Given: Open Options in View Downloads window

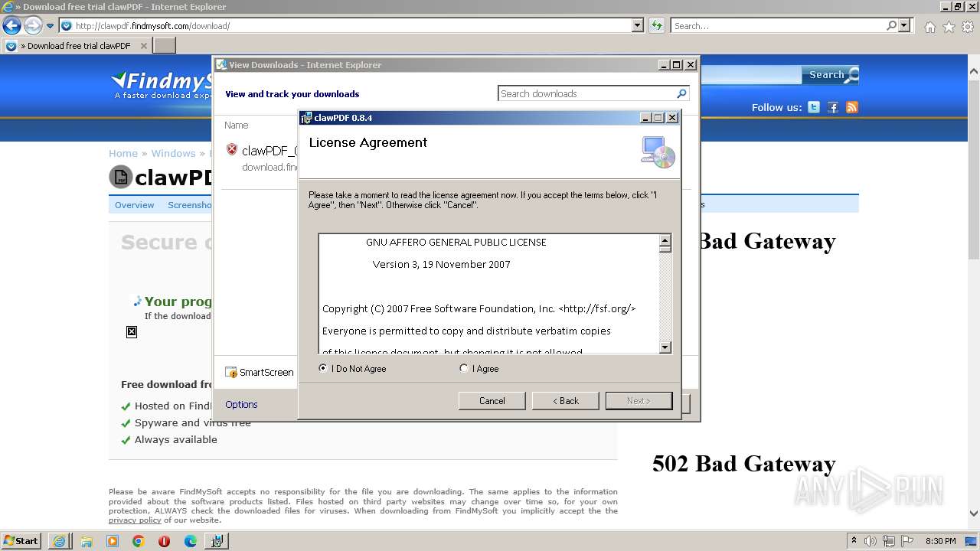Looking at the screenshot, I should point(241,405).
